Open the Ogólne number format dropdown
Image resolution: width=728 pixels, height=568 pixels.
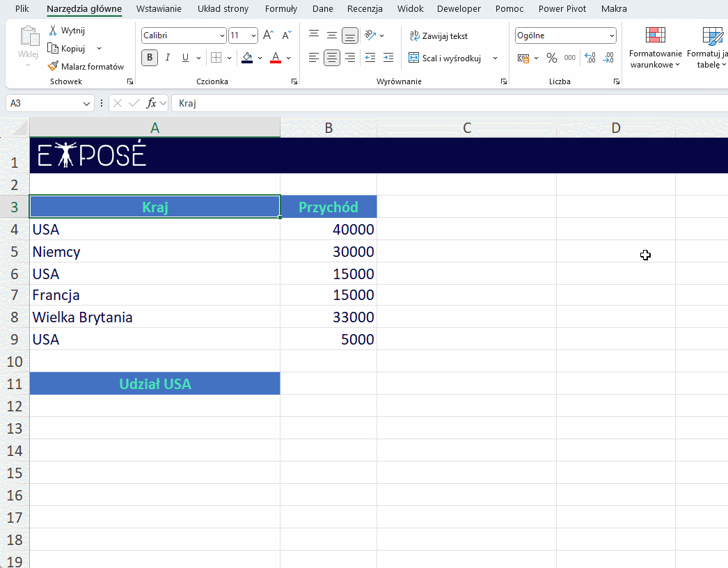(x=612, y=35)
